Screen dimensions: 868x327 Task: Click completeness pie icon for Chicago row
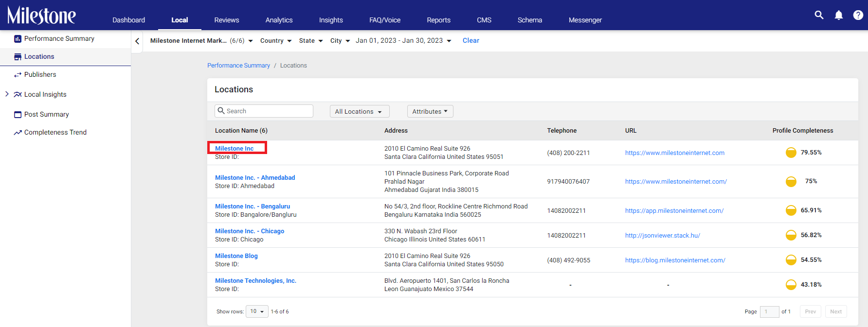click(x=791, y=235)
